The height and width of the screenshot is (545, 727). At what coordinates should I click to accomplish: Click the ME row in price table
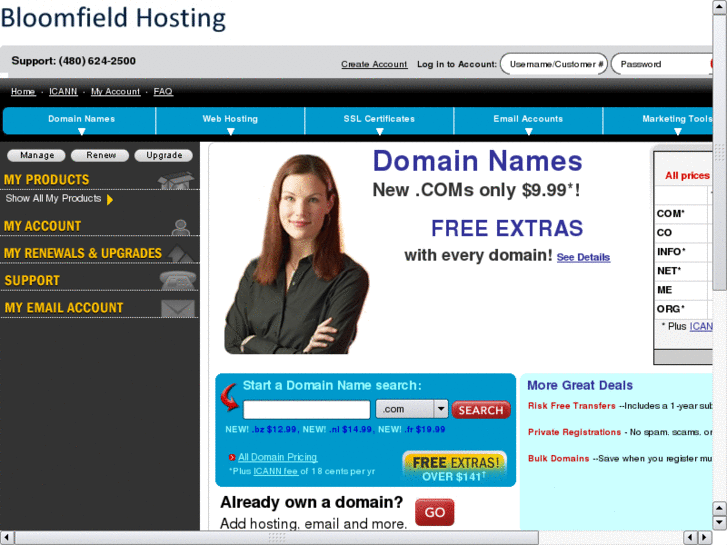(x=683, y=290)
